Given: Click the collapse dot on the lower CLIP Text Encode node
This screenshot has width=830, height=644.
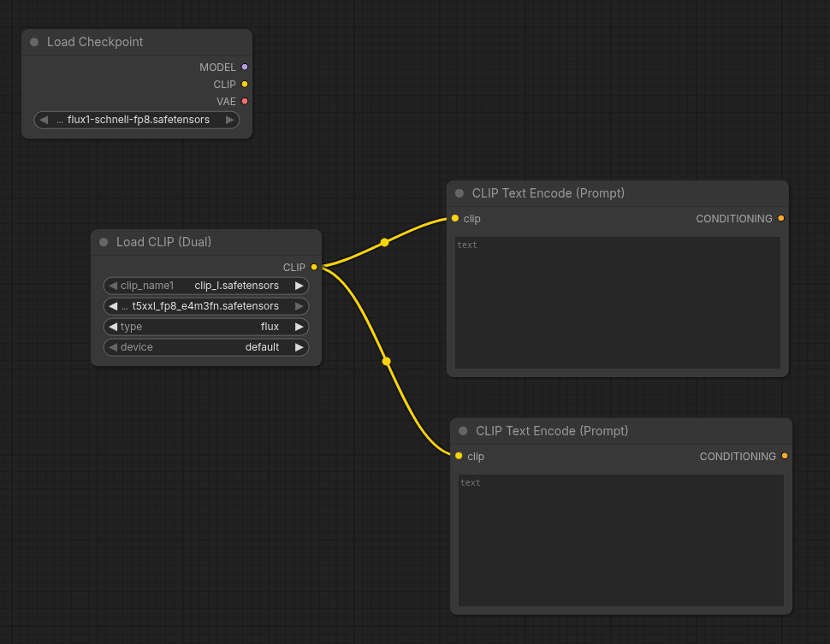Looking at the screenshot, I should click(x=463, y=431).
